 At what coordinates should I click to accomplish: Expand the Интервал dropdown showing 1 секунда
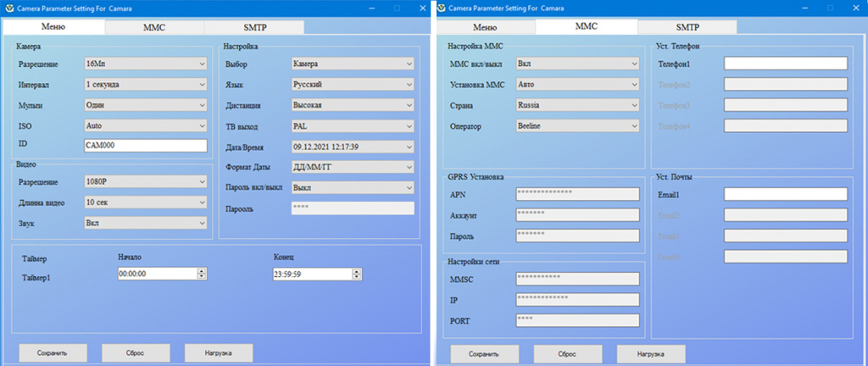[x=145, y=85]
